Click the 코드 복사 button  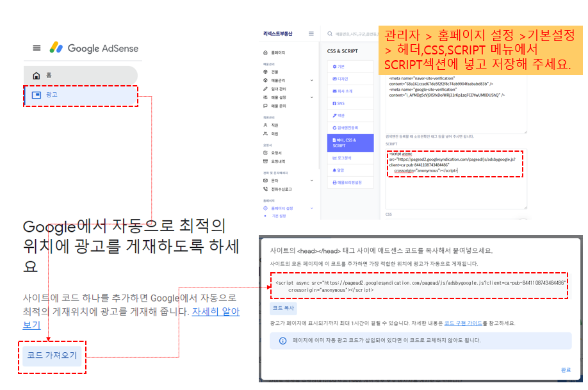tap(283, 308)
